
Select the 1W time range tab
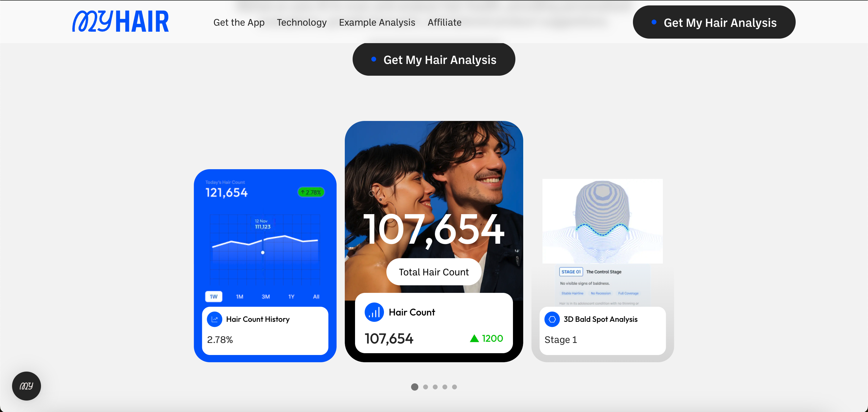[x=214, y=296]
